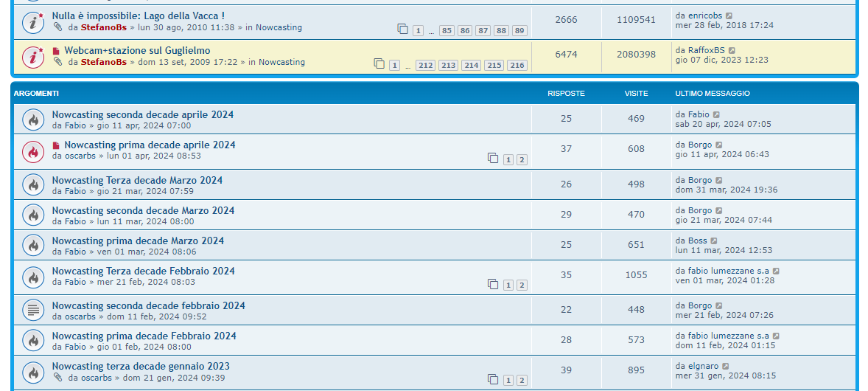This screenshot has width=868, height=391.
Task: Click the new-post marker on Nowcasting prima decade aprile 2024
Action: [x=56, y=146]
